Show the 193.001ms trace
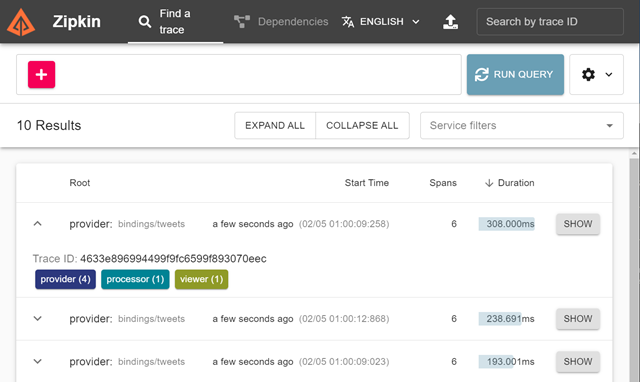Image resolution: width=640 pixels, height=382 pixels. [x=578, y=362]
